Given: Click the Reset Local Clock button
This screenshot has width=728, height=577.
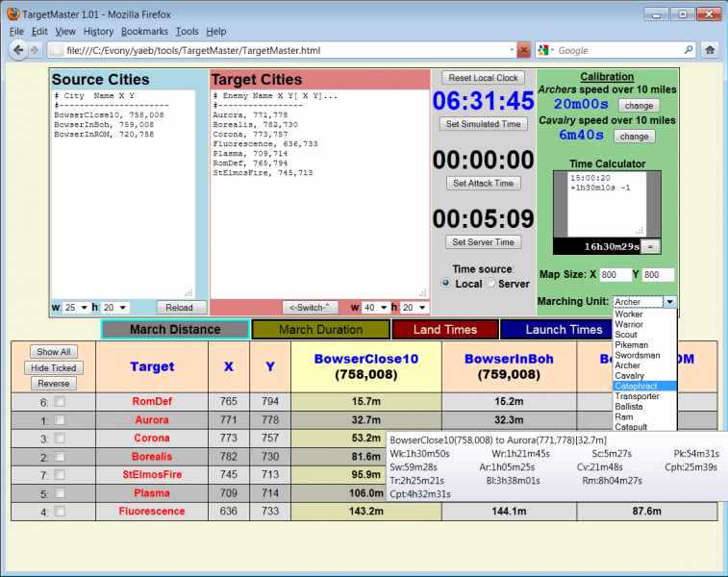Looking at the screenshot, I should 483,78.
